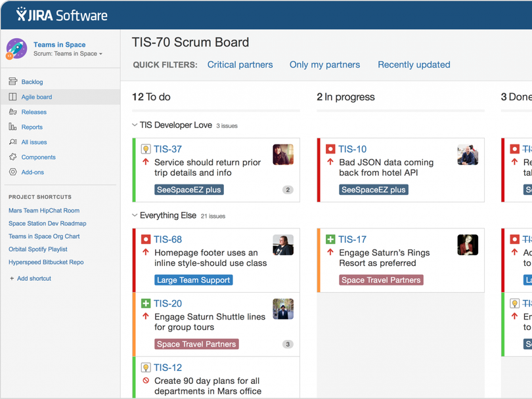Viewport: 532px width, 399px height.
Task: Click the Teams in Space rocket avatar
Action: click(16, 49)
